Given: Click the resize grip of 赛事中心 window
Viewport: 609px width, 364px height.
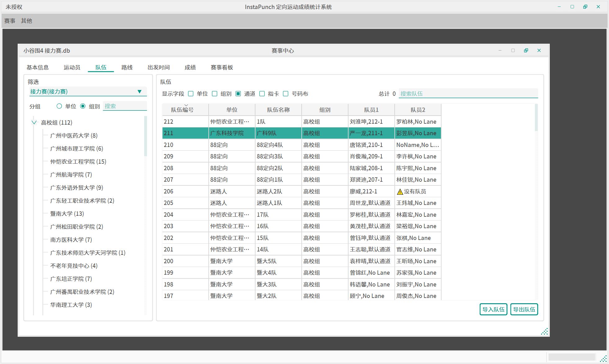Looking at the screenshot, I should tap(545, 331).
